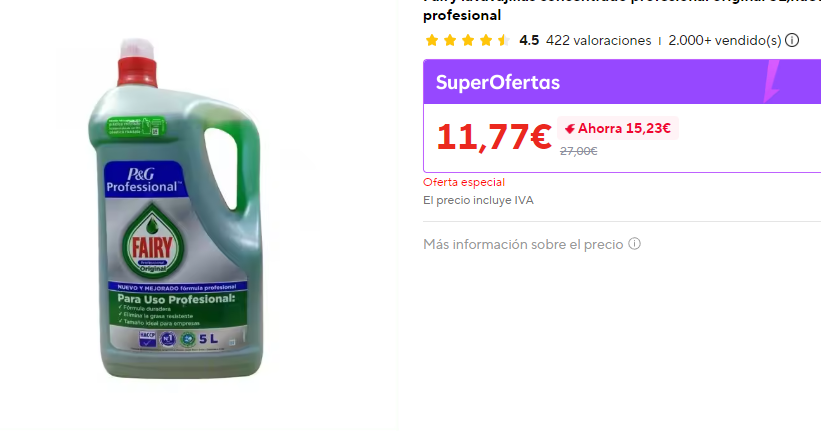The width and height of the screenshot is (821, 431).
Task: Click the SuperOfertas banner title
Action: [497, 82]
